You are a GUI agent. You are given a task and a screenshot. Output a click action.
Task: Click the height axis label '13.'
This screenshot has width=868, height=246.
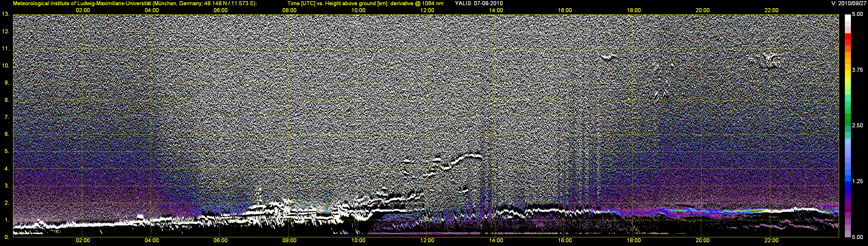click(6, 14)
